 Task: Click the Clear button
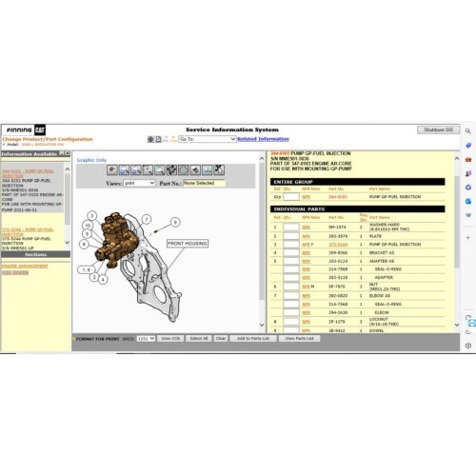221,339
